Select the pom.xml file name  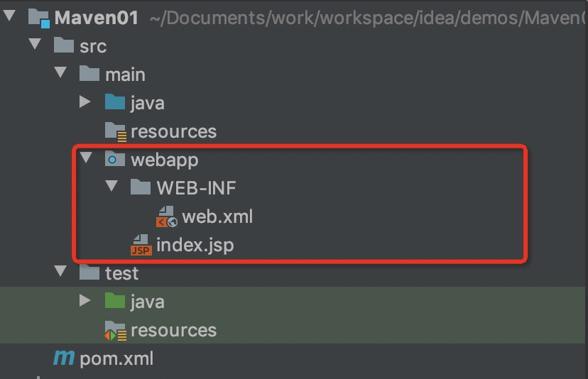[x=116, y=358]
